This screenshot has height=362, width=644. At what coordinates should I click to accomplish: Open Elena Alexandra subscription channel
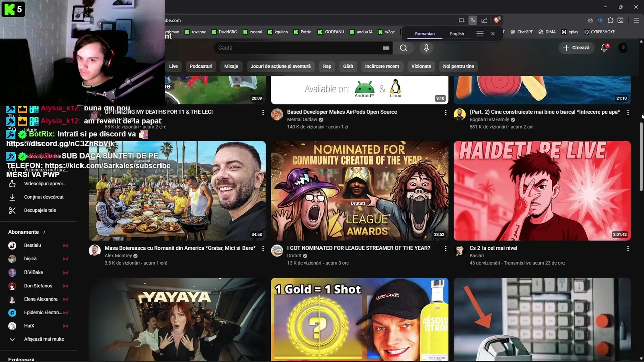coord(39,299)
